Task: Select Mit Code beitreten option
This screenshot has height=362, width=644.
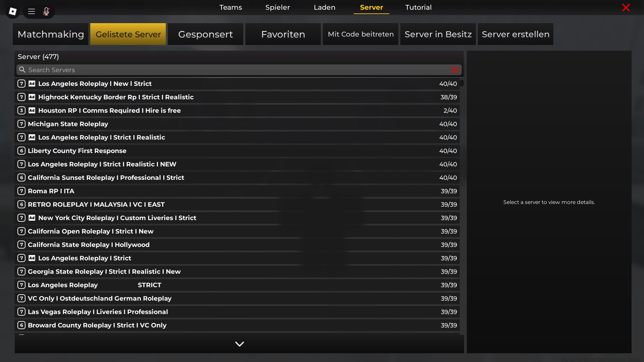Action: pos(360,34)
